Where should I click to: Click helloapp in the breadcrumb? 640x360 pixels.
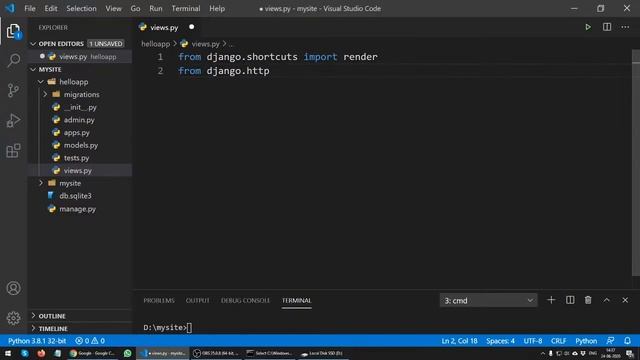pos(156,44)
